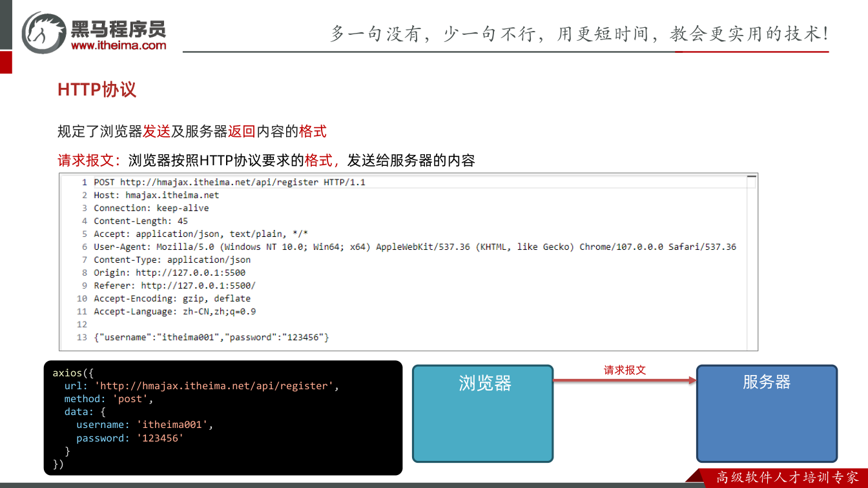Viewport: 868px width, 488px height.
Task: Select the Content-Length: 45 line
Action: [x=141, y=221]
